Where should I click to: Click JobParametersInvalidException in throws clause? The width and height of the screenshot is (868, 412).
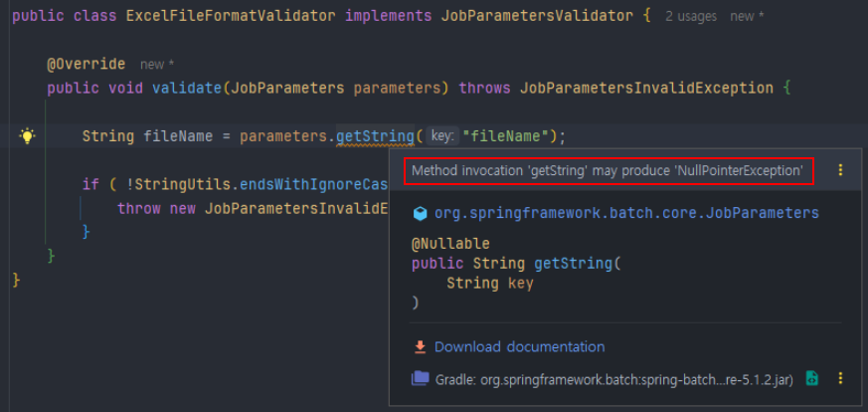(x=646, y=88)
